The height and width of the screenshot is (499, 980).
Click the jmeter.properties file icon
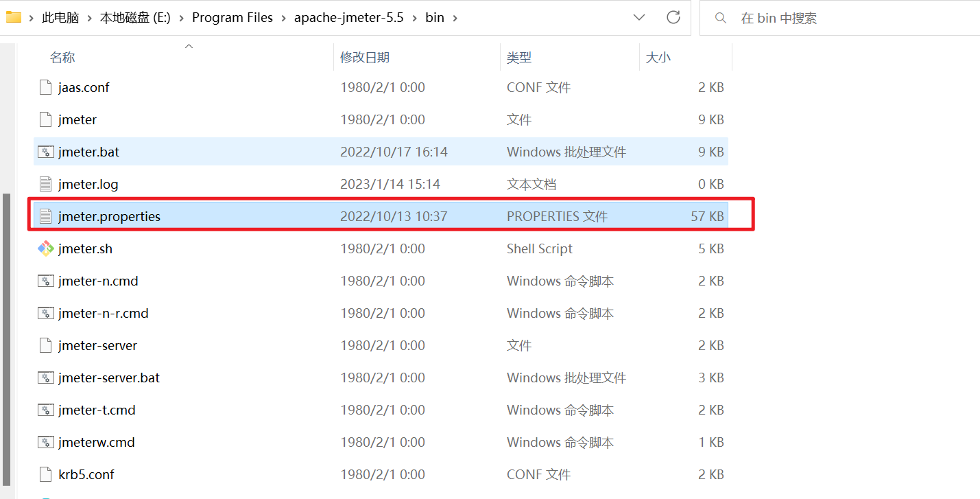coord(45,216)
